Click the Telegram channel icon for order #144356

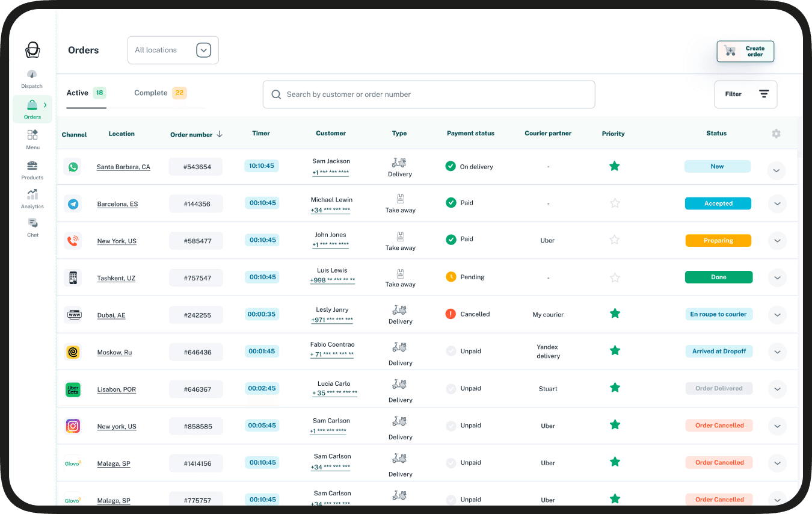[x=73, y=203]
